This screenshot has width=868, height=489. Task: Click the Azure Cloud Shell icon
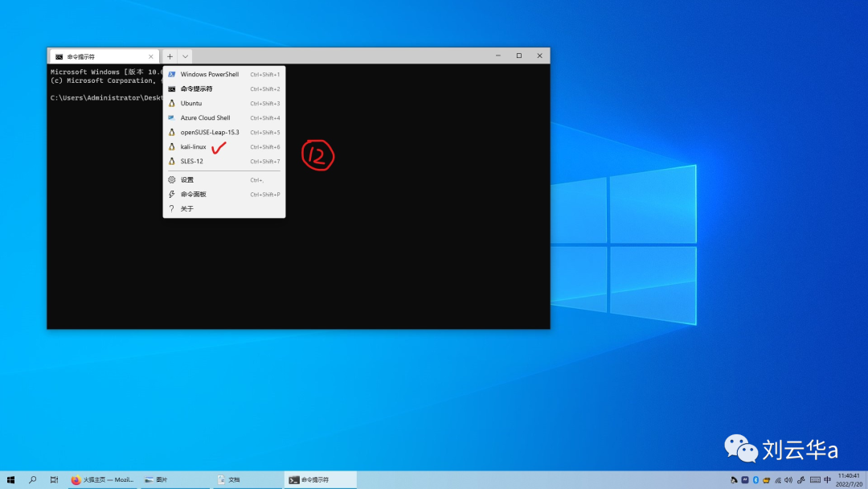(x=172, y=117)
